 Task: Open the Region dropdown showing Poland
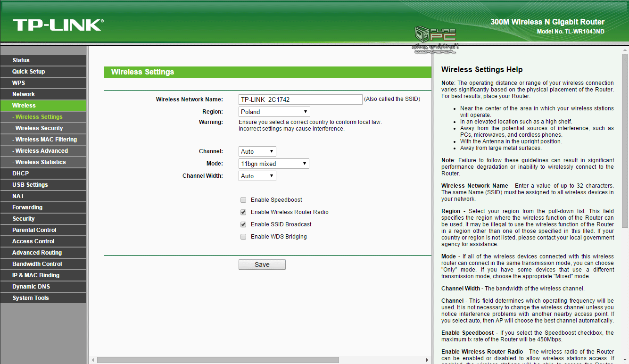274,112
